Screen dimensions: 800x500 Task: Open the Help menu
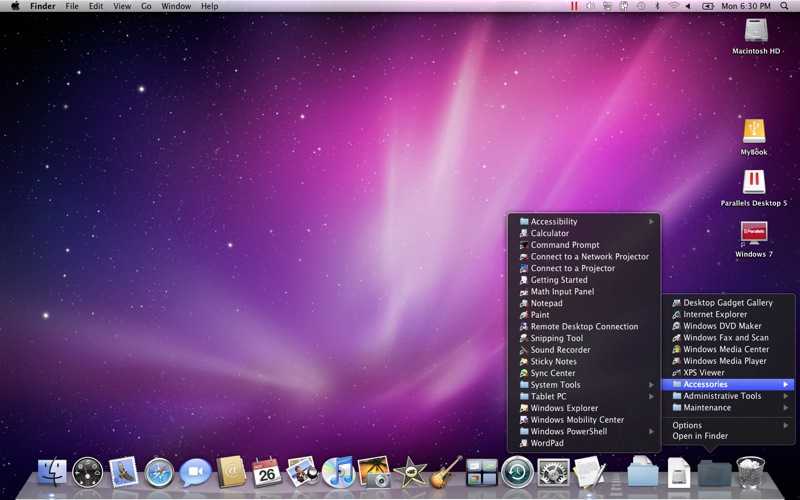coord(209,6)
